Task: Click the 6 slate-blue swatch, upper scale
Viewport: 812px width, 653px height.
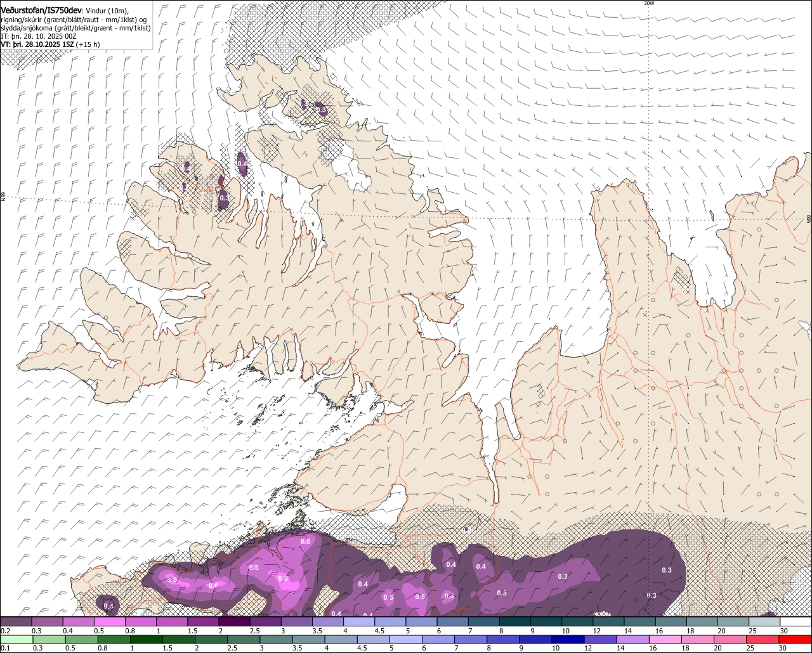Action: 453,621
